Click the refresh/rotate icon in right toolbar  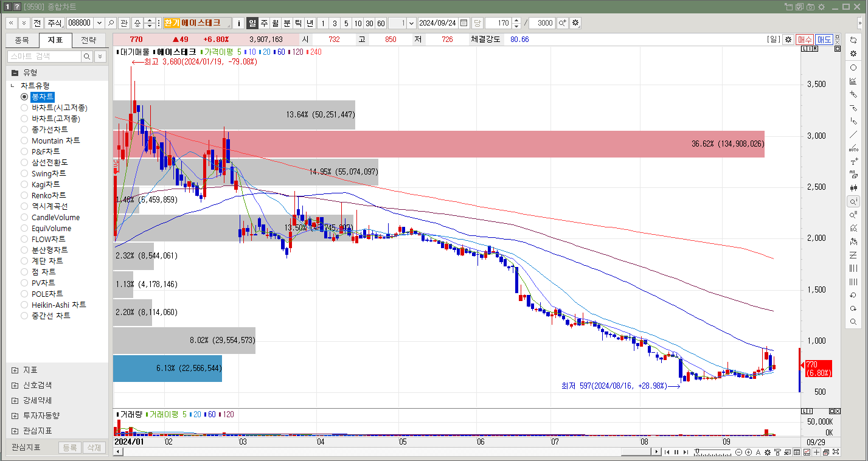pos(853,40)
